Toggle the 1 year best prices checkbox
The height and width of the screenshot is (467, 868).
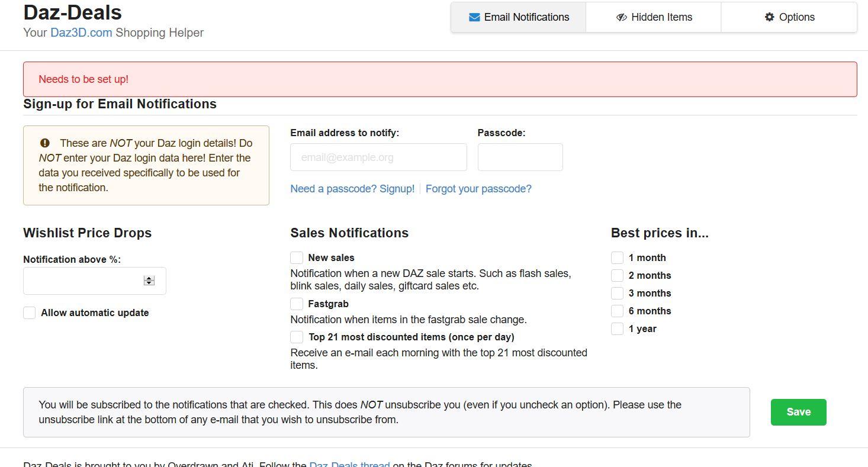(617, 328)
